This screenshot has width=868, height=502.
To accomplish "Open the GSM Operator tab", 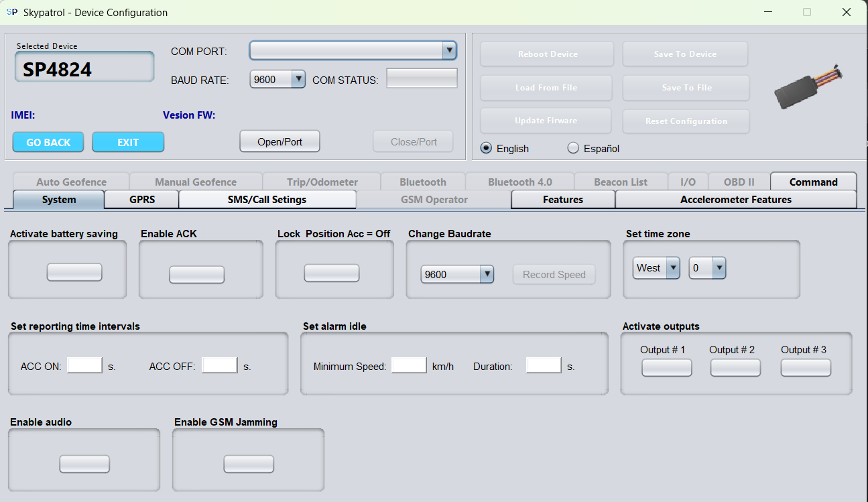I will (x=434, y=200).
